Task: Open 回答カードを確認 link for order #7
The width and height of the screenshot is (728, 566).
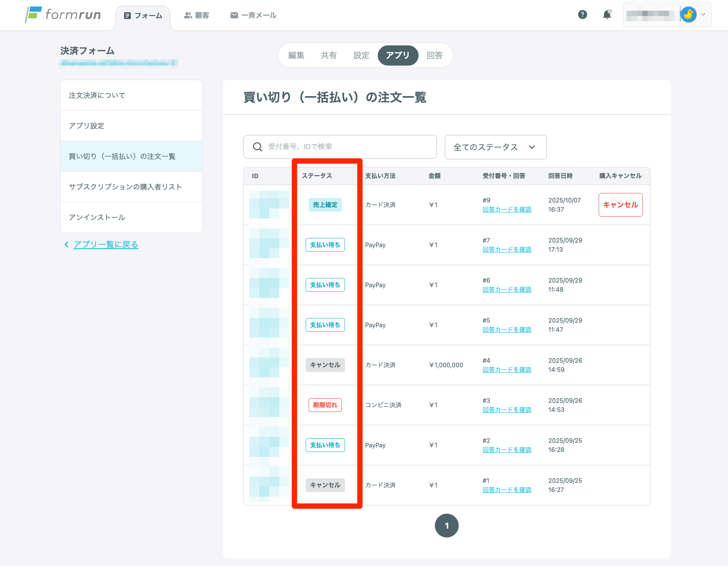Action: [507, 249]
